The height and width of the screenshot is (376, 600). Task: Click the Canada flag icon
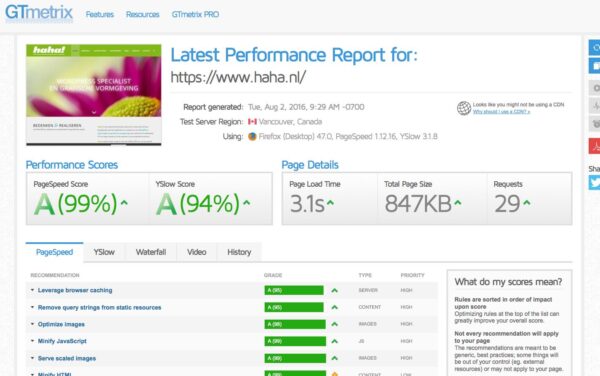point(252,122)
